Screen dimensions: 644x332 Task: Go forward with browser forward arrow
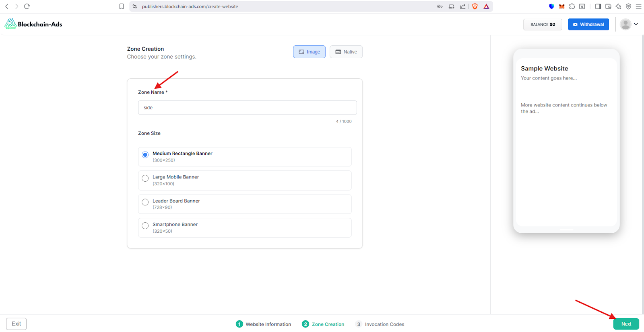pyautogui.click(x=17, y=6)
